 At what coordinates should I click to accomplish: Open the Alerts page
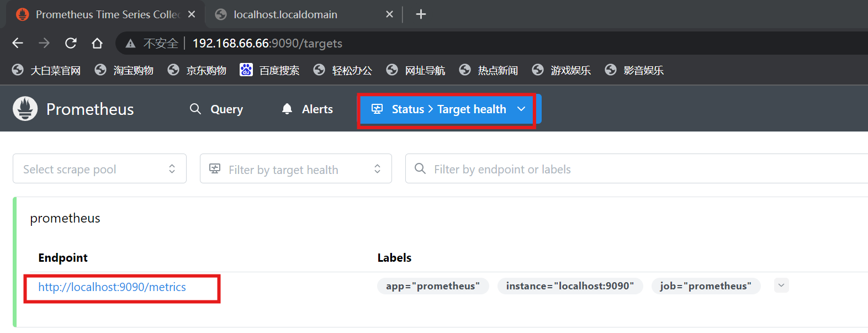tap(307, 109)
